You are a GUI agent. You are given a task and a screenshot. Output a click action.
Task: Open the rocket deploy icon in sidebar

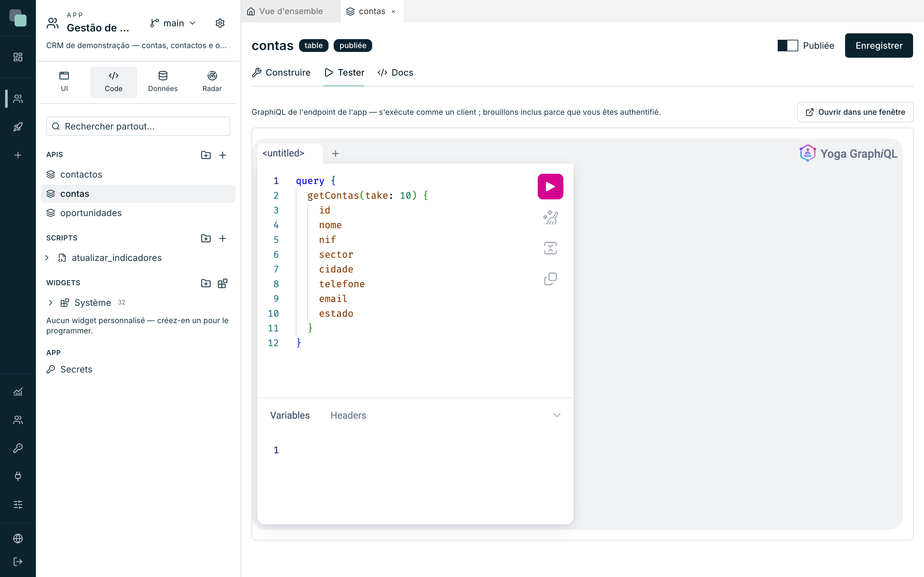coord(18,127)
